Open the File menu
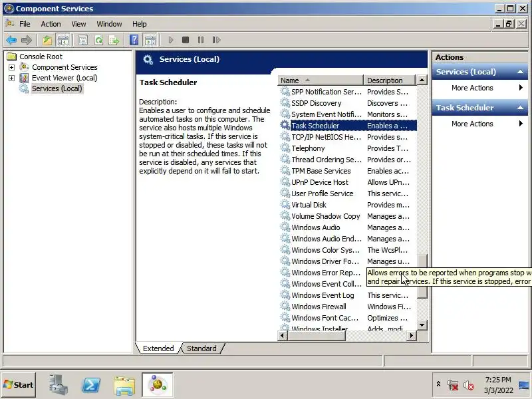The image size is (532, 399). click(25, 24)
